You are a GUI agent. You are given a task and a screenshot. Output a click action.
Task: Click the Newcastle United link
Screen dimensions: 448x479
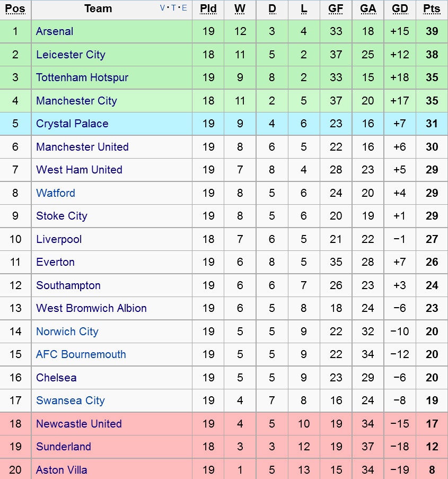(79, 424)
